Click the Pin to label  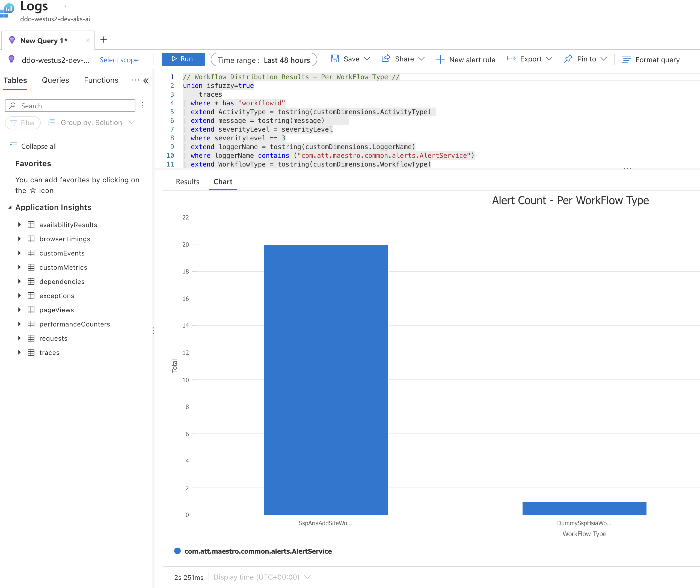click(x=586, y=59)
